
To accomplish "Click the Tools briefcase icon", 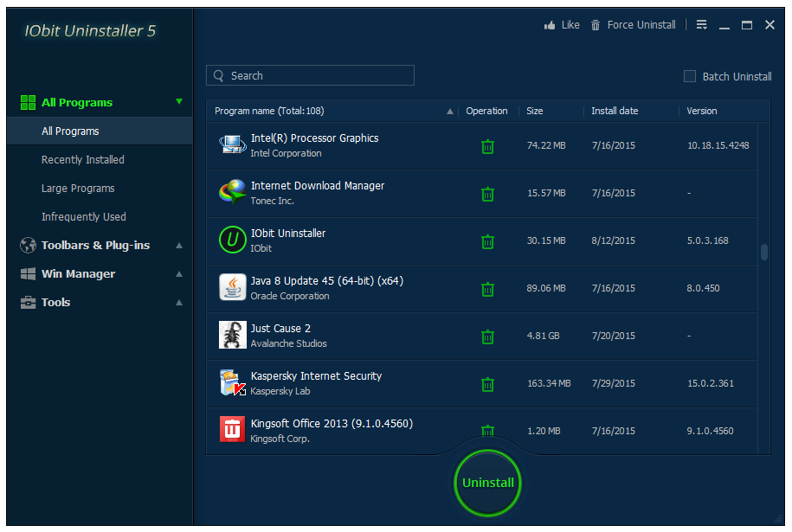I will 28,303.
